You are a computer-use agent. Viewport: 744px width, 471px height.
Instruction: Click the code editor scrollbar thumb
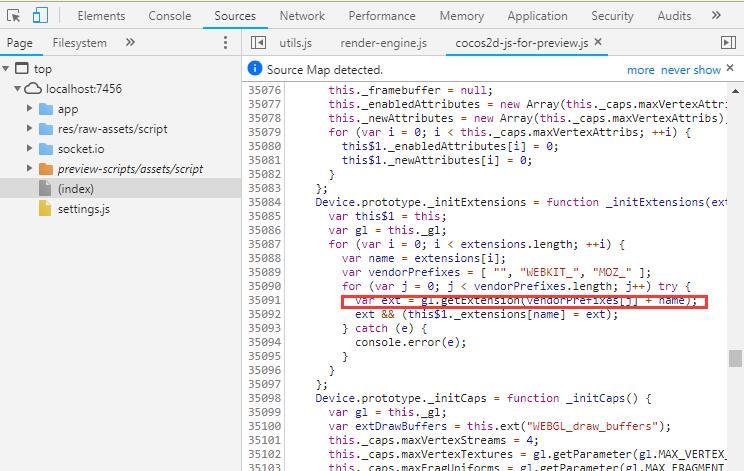pyautogui.click(x=735, y=358)
